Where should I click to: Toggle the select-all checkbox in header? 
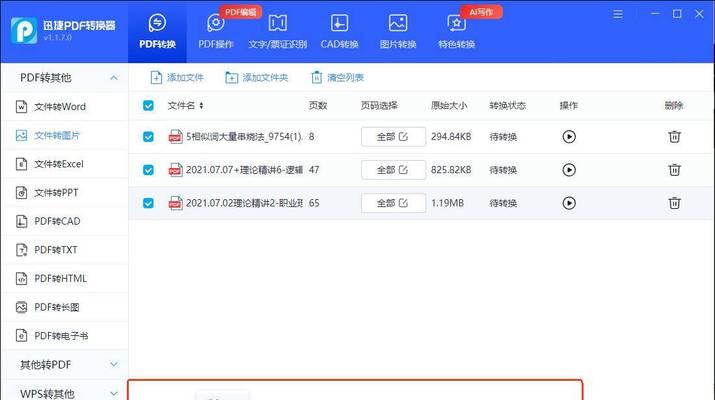point(148,106)
